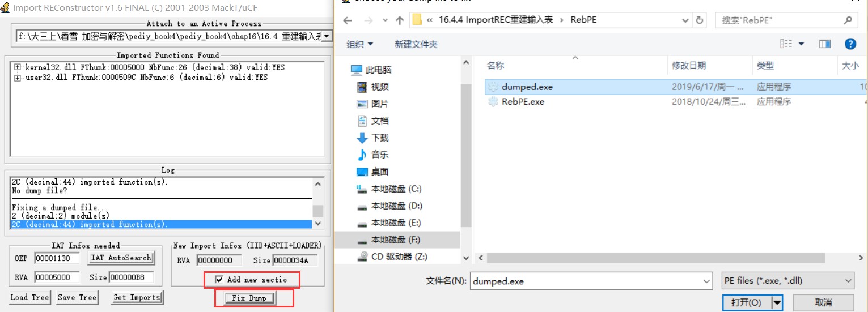This screenshot has height=312, width=868.
Task: Click 新建文件夹 toolbar item
Action: pyautogui.click(x=416, y=44)
